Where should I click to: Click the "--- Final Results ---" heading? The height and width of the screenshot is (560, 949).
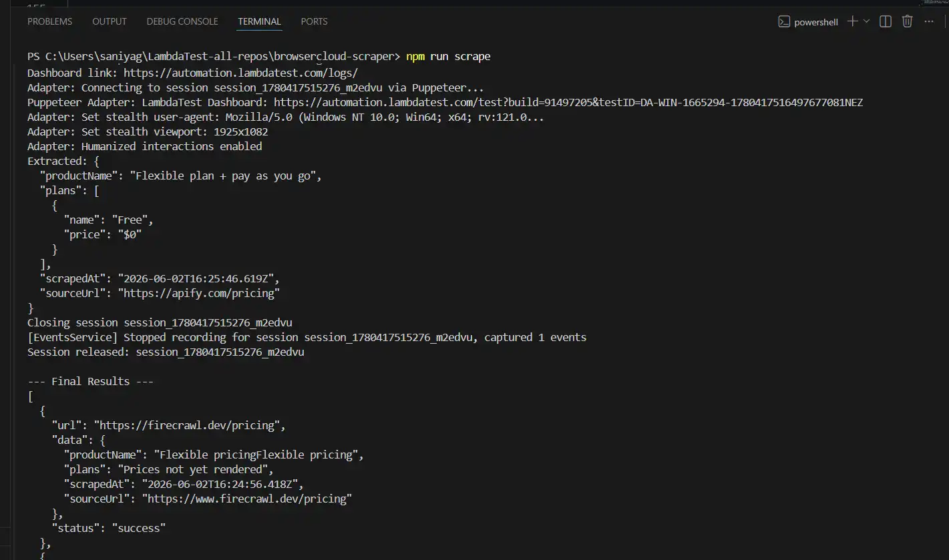coord(90,382)
